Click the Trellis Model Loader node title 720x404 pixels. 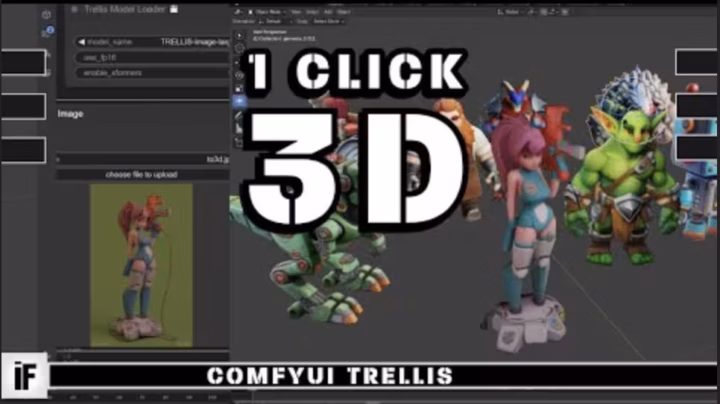(x=124, y=9)
